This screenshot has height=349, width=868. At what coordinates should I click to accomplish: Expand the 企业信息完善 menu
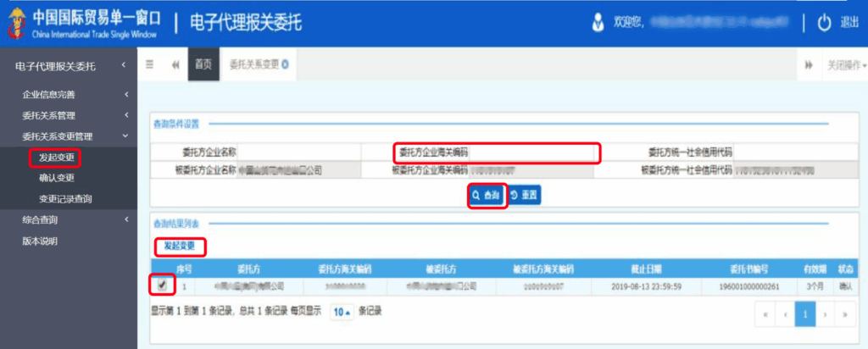pos(69,95)
